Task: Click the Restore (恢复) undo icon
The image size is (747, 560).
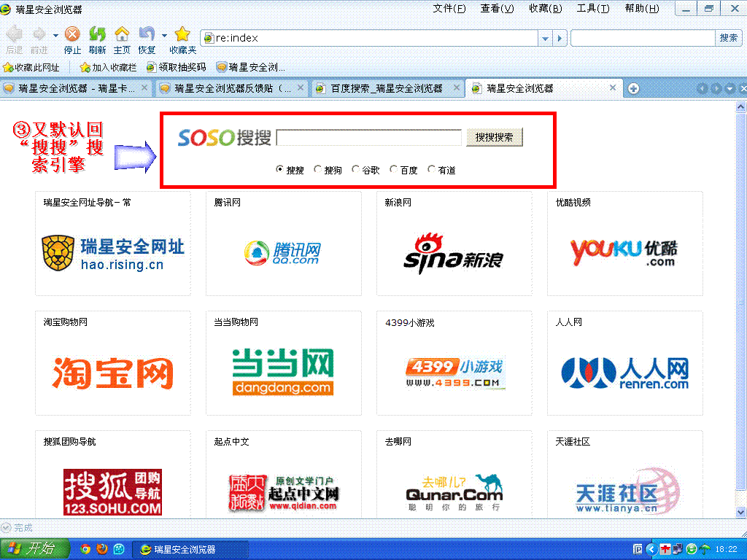Action: (146, 34)
